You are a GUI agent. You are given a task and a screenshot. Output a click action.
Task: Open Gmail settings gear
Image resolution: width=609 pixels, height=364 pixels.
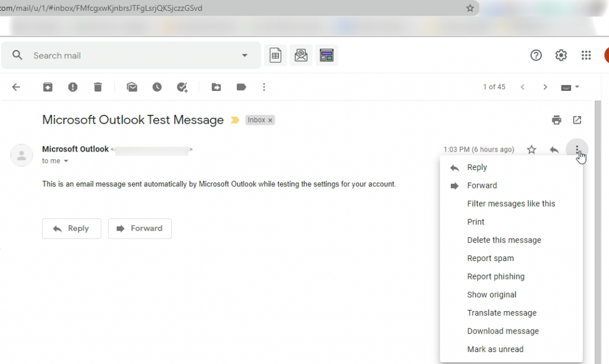coord(561,55)
